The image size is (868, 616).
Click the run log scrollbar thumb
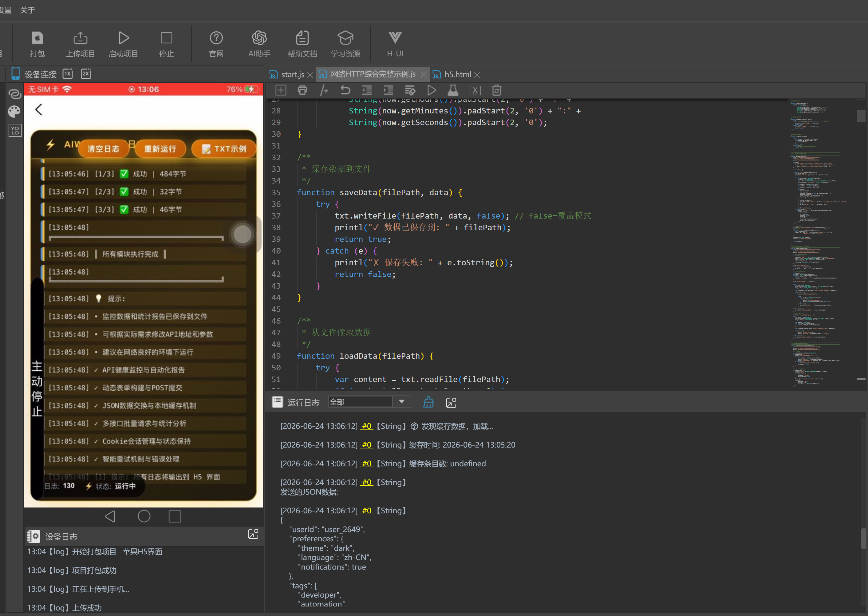[863, 538]
